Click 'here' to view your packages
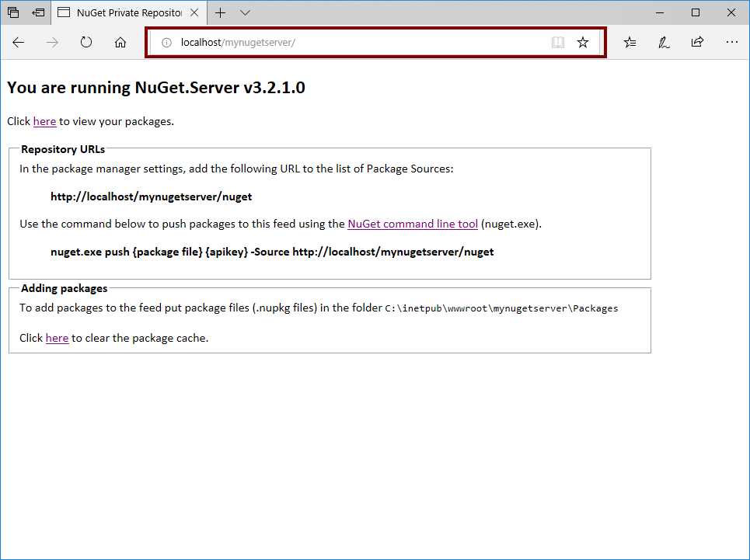The image size is (750, 560). coord(44,121)
